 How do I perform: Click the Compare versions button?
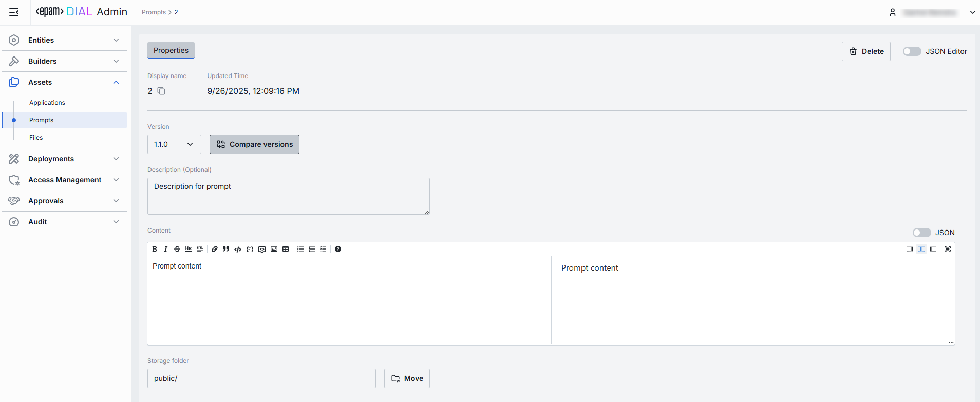pos(254,144)
